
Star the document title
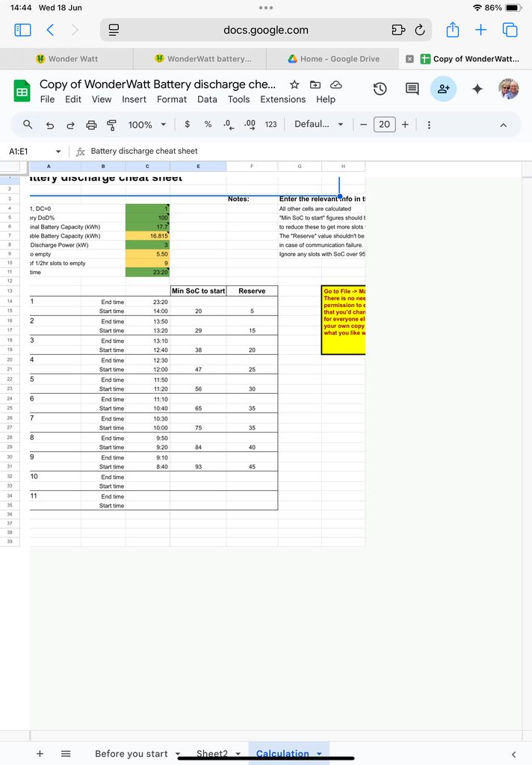point(294,84)
